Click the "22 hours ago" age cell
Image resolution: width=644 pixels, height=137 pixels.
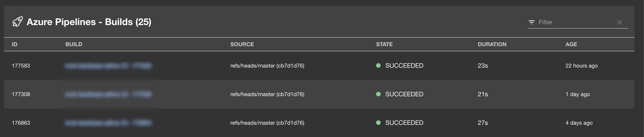point(581,66)
